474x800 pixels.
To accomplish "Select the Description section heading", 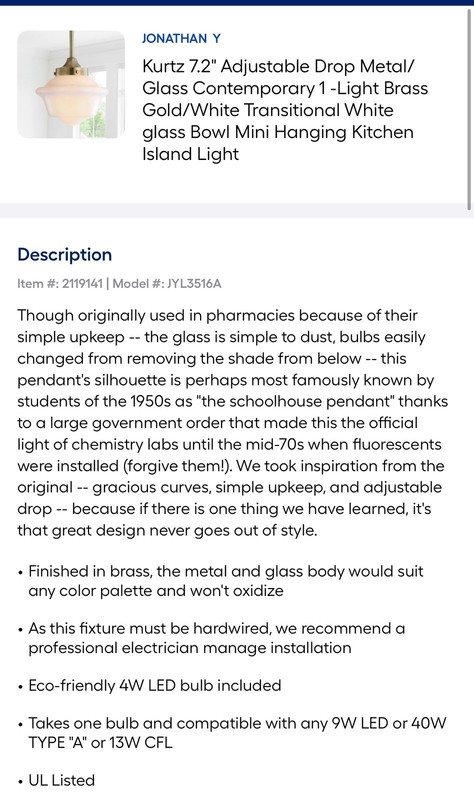I will [65, 255].
